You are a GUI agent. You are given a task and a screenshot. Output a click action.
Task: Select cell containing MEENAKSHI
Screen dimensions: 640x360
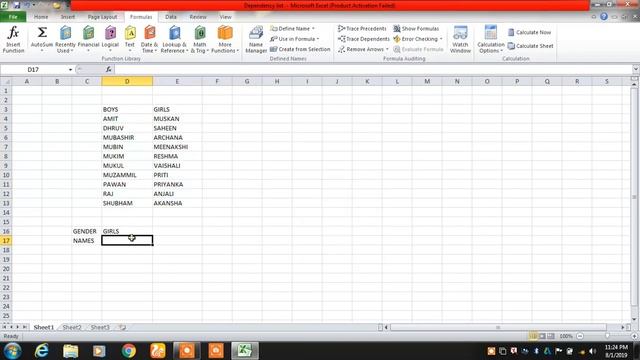177,147
